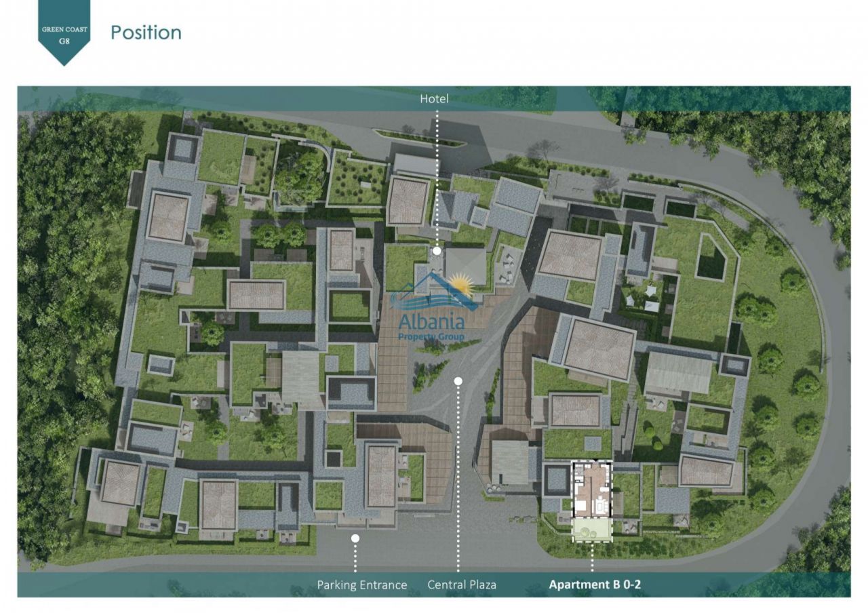
Task: Click the Hotel label in top banner
Action: pos(434,99)
